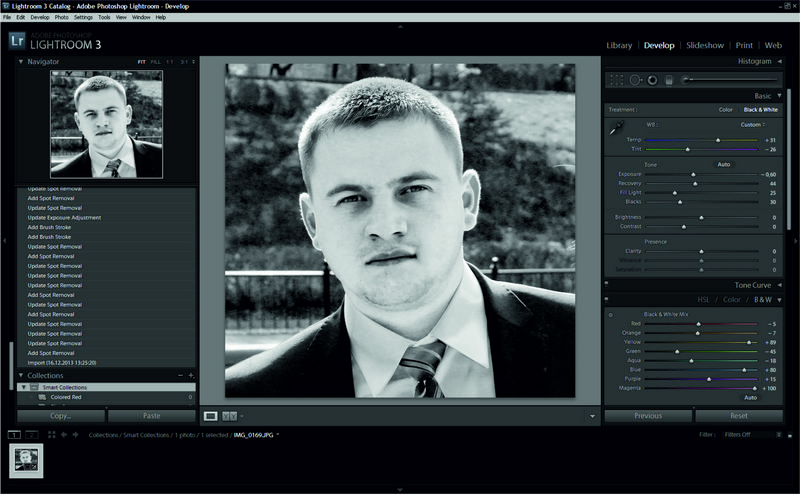Click the Copy... button
Viewport: 800px width, 495px height.
tap(60, 415)
